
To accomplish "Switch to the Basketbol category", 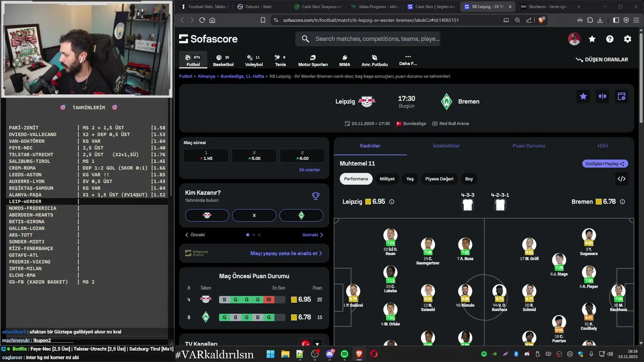I will [x=223, y=61].
